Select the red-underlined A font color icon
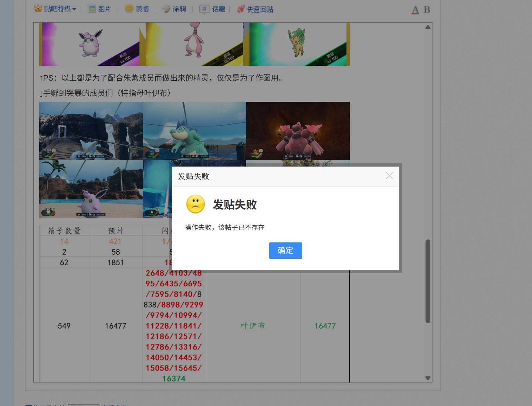 coord(415,10)
